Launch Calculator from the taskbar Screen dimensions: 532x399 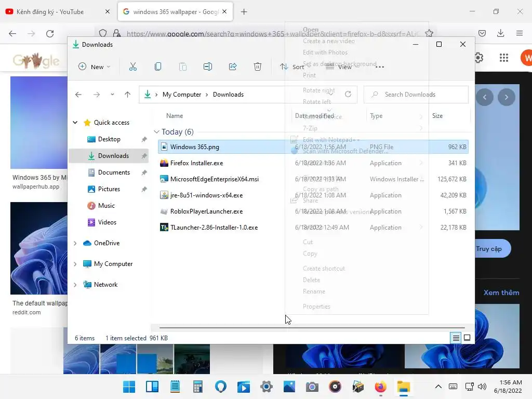[197, 387]
